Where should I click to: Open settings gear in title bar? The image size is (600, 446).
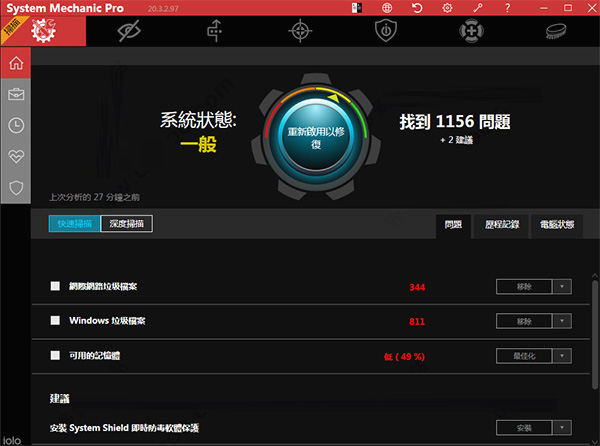[447, 8]
